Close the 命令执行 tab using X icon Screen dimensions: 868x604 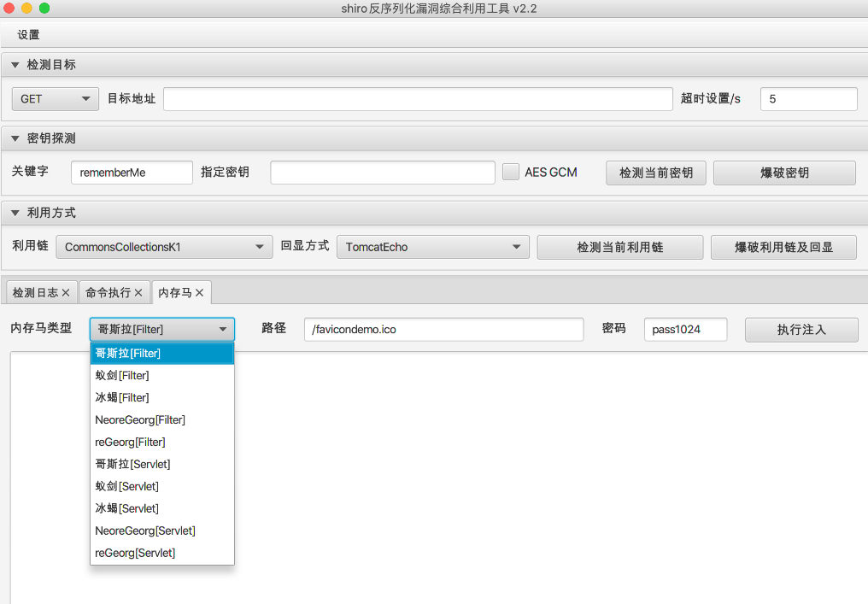(x=138, y=293)
